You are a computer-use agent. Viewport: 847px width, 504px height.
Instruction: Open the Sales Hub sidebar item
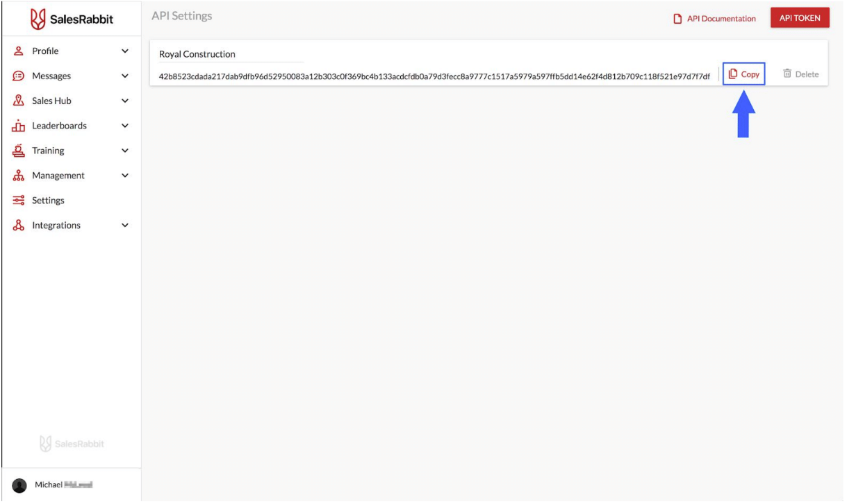coord(72,101)
